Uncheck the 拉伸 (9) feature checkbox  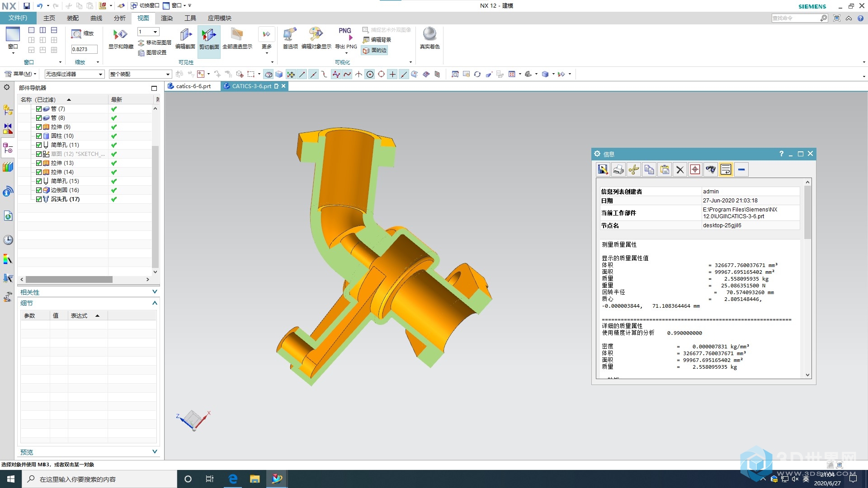[x=39, y=127]
